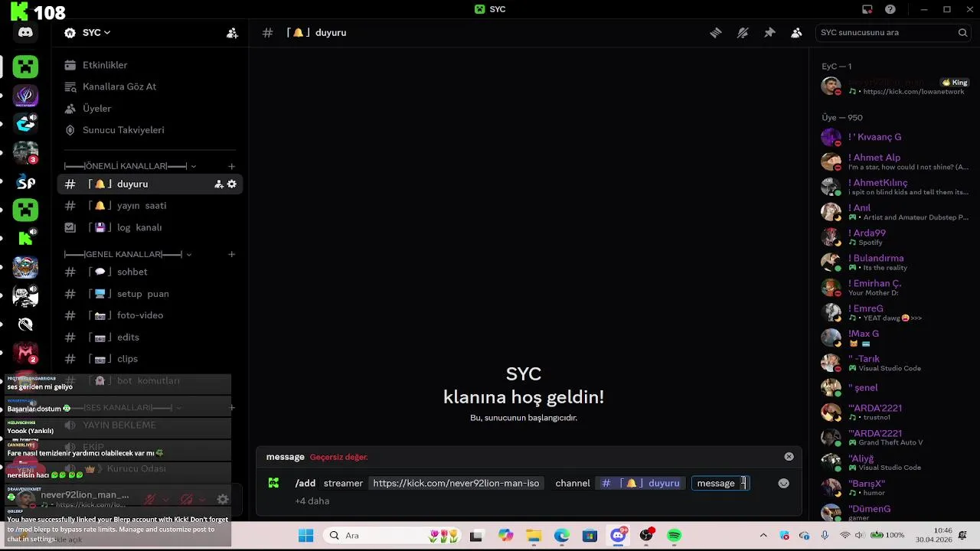Select the setup puan channel
The height and width of the screenshot is (551, 980).
149,294
